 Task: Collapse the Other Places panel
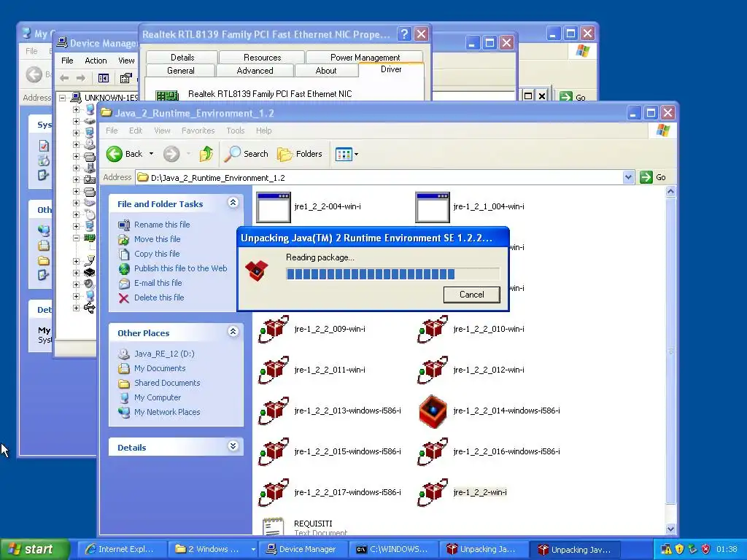coord(233,332)
